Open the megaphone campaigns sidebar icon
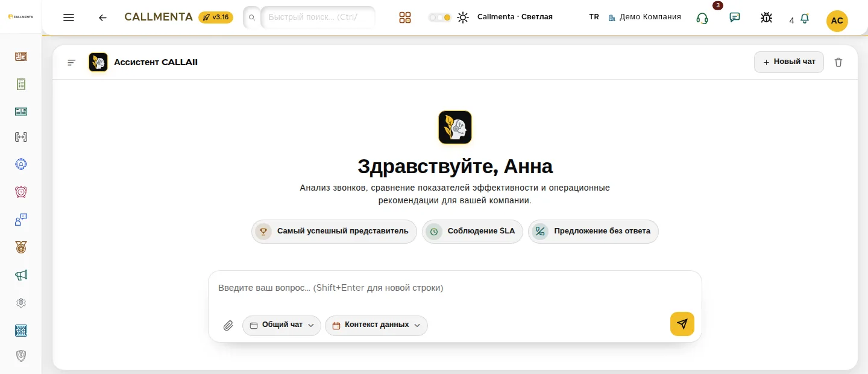 coord(21,275)
